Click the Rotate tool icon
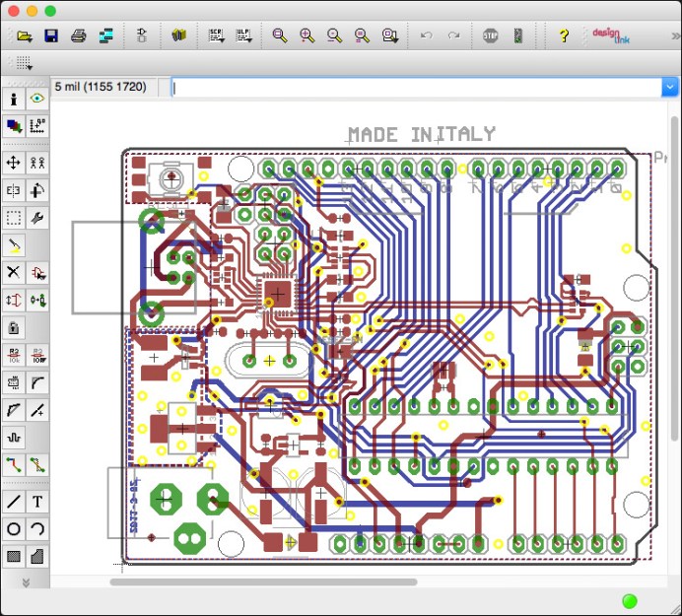Screen dimensions: 682x616 (x=37, y=190)
